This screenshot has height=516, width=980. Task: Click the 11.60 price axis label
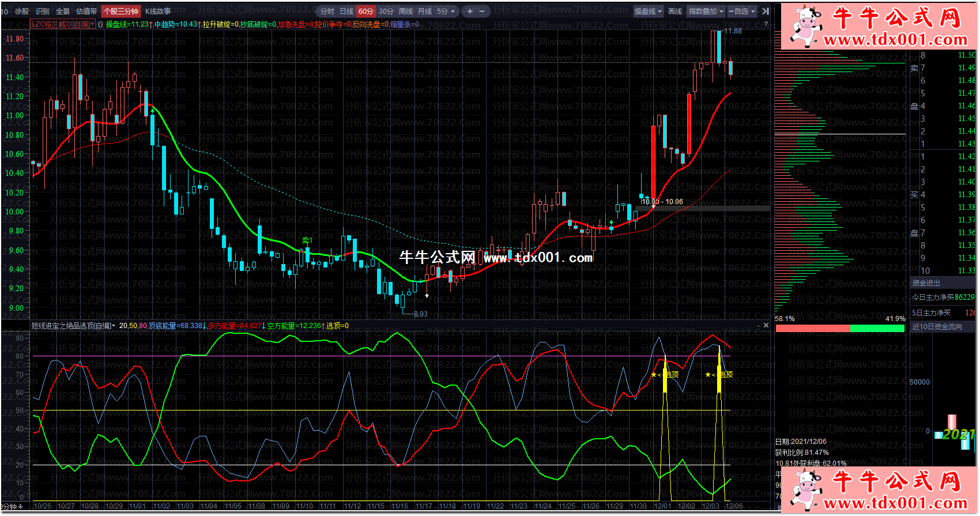(15, 58)
